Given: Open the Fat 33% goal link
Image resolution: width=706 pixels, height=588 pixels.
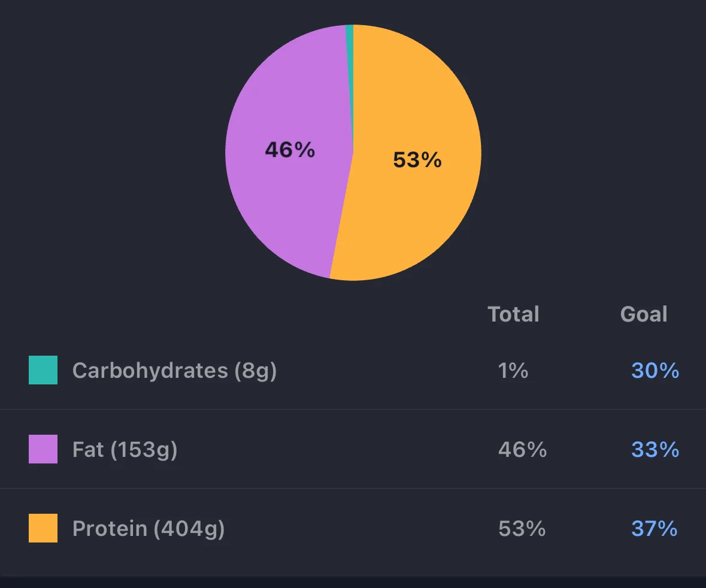Looking at the screenshot, I should [655, 449].
